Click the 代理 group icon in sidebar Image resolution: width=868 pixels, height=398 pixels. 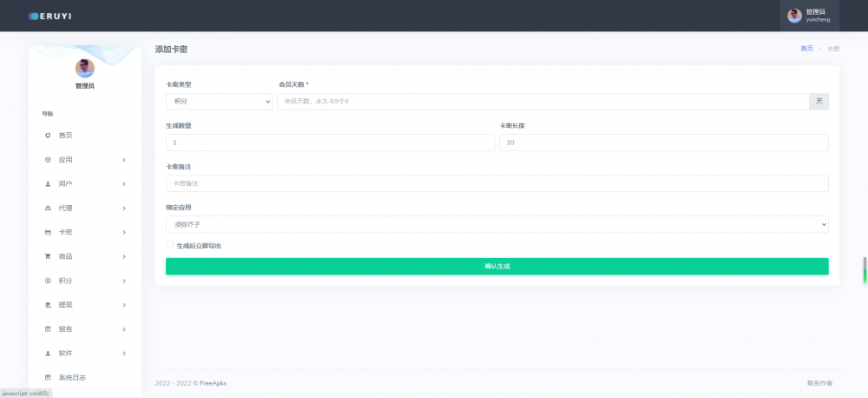(48, 209)
